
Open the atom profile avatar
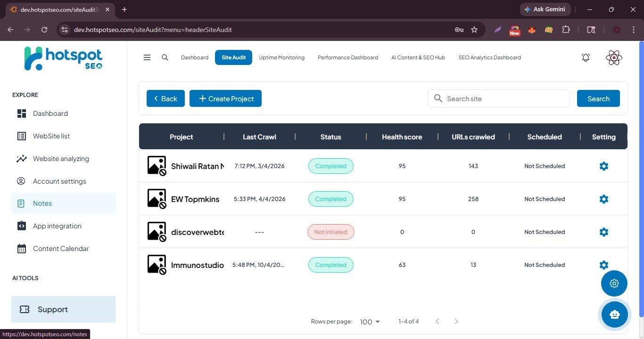[x=614, y=57]
